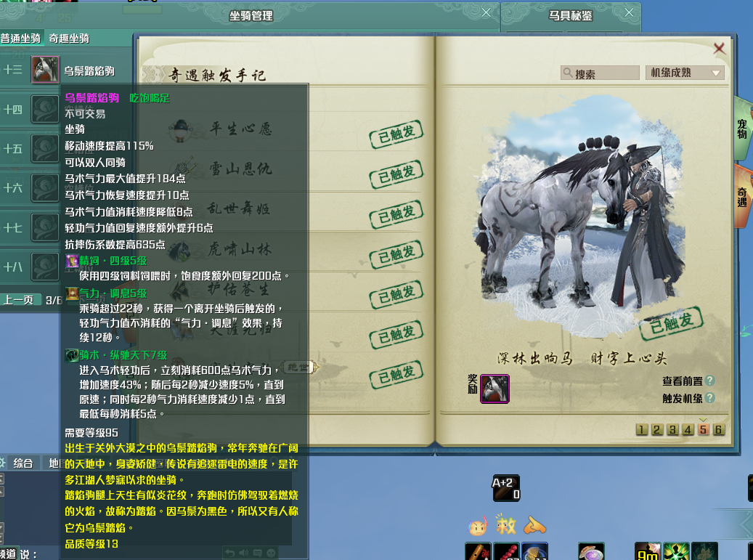Click the help icon next to 查看前置
Viewport: 753px width, 560px height.
pyautogui.click(x=709, y=381)
